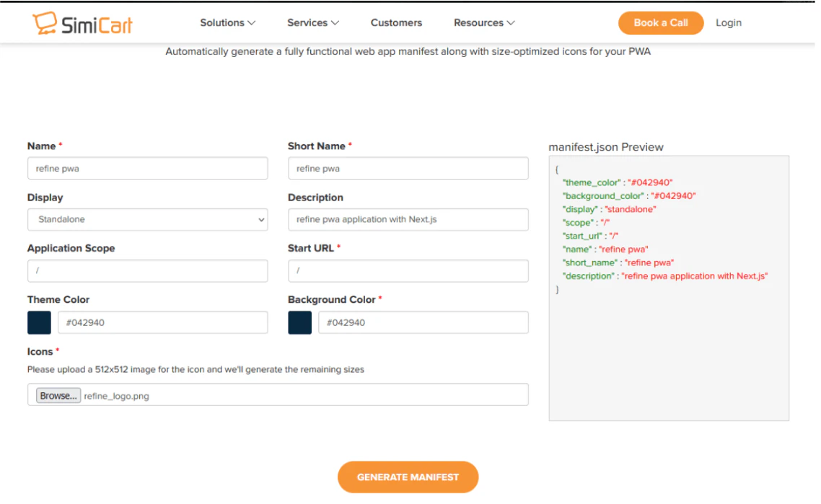Click the Name input containing refine pwa

pos(147,168)
